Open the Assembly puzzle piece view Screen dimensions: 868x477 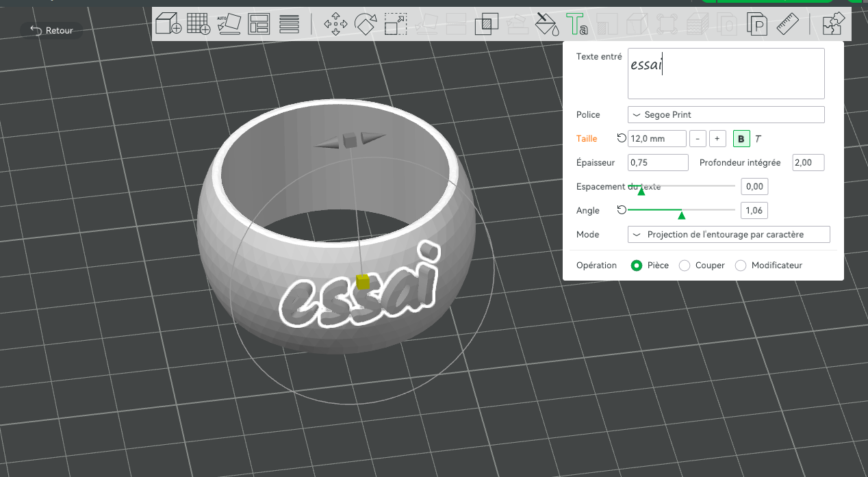(833, 25)
